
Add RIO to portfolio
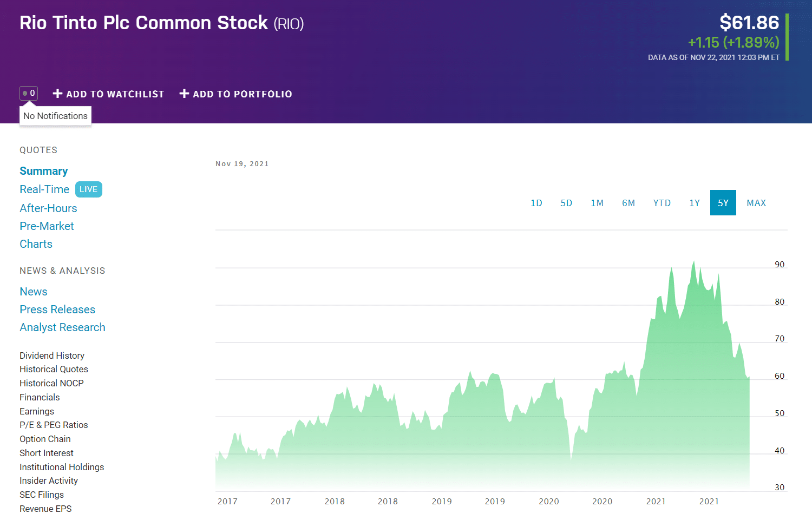[236, 94]
